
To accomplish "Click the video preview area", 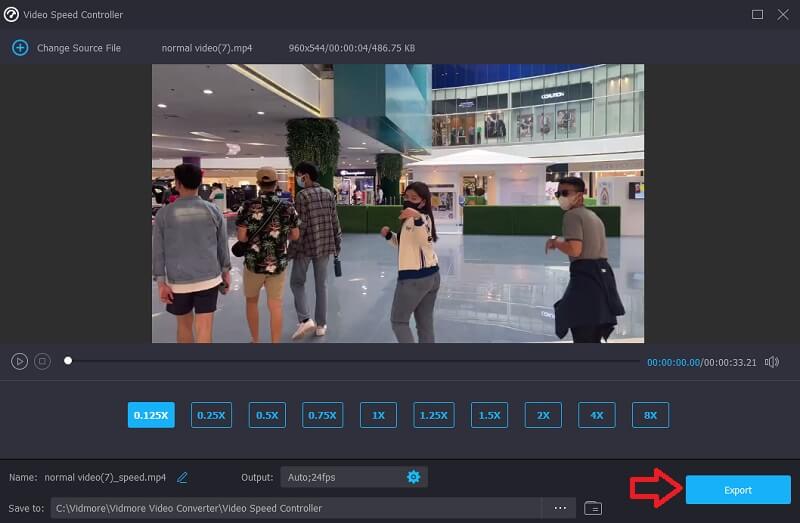I will click(x=398, y=204).
